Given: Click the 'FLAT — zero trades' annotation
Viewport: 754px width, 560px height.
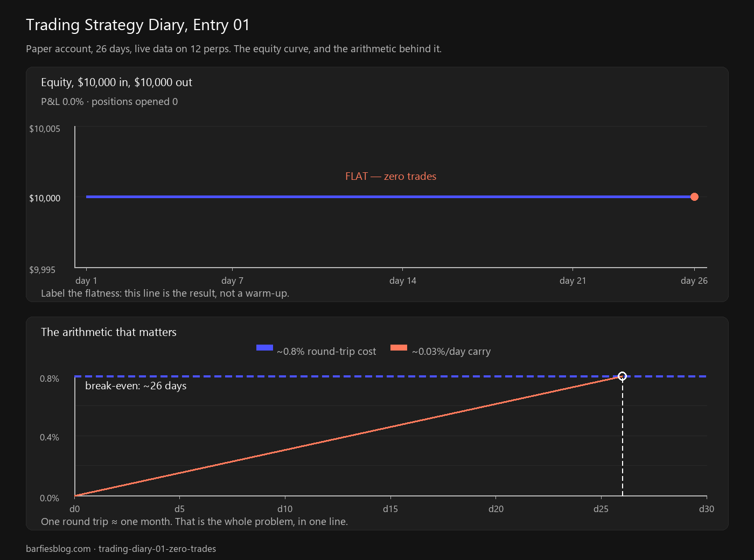Looking at the screenshot, I should 391,176.
